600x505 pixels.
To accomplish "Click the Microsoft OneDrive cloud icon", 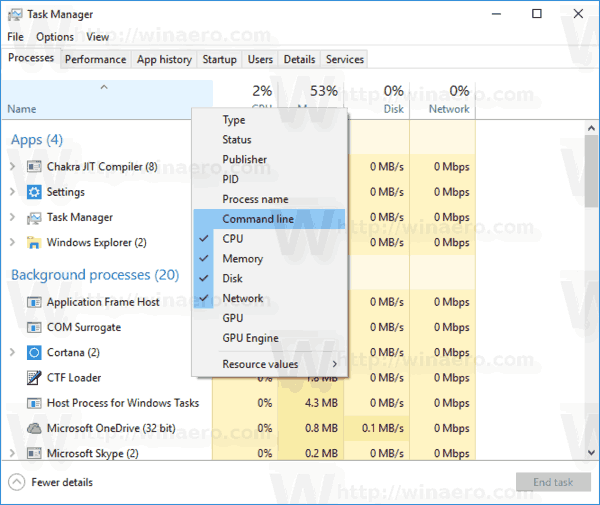I will click(34, 428).
